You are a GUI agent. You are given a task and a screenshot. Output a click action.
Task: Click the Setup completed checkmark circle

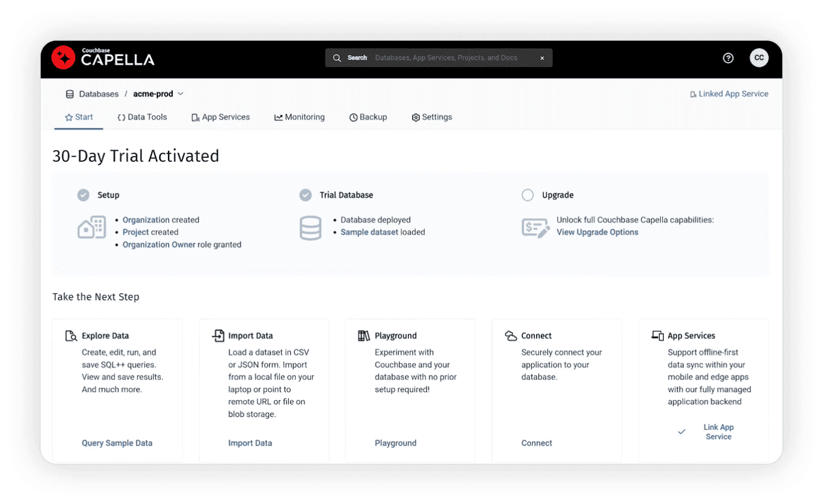(x=83, y=195)
